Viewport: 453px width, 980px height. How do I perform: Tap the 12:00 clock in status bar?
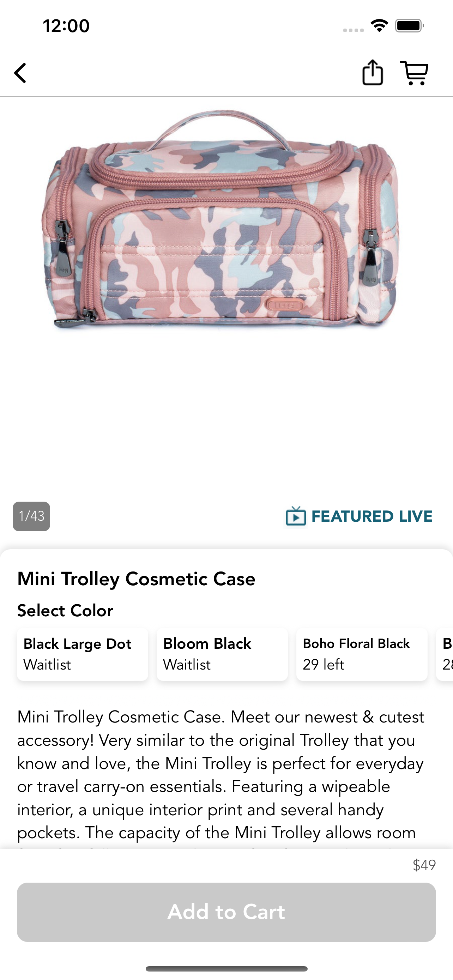click(x=66, y=26)
